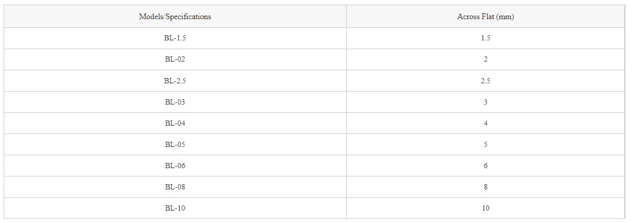Click the across flat value for BL-05
The height and width of the screenshot is (223, 644).
pos(485,144)
